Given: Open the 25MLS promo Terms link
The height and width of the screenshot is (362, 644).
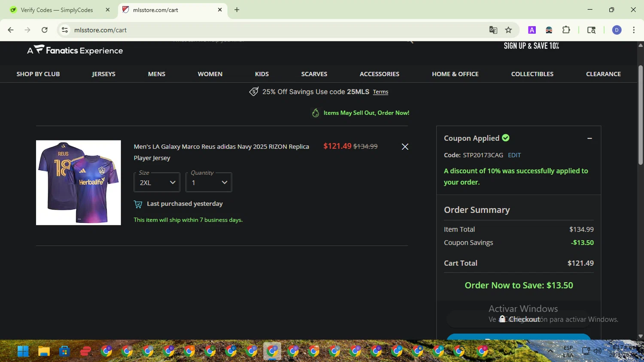Looking at the screenshot, I should tap(380, 92).
